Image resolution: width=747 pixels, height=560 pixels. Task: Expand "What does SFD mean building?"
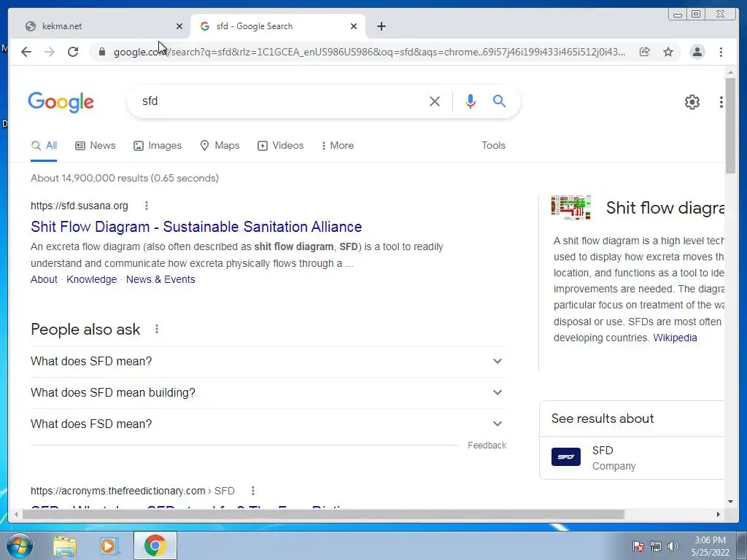click(x=268, y=393)
